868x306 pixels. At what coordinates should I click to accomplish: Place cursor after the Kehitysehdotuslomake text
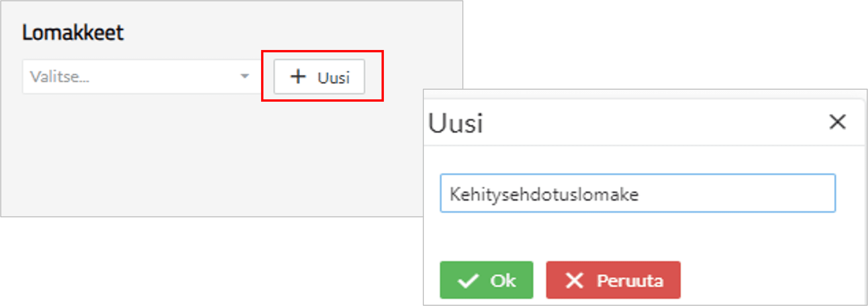640,195
